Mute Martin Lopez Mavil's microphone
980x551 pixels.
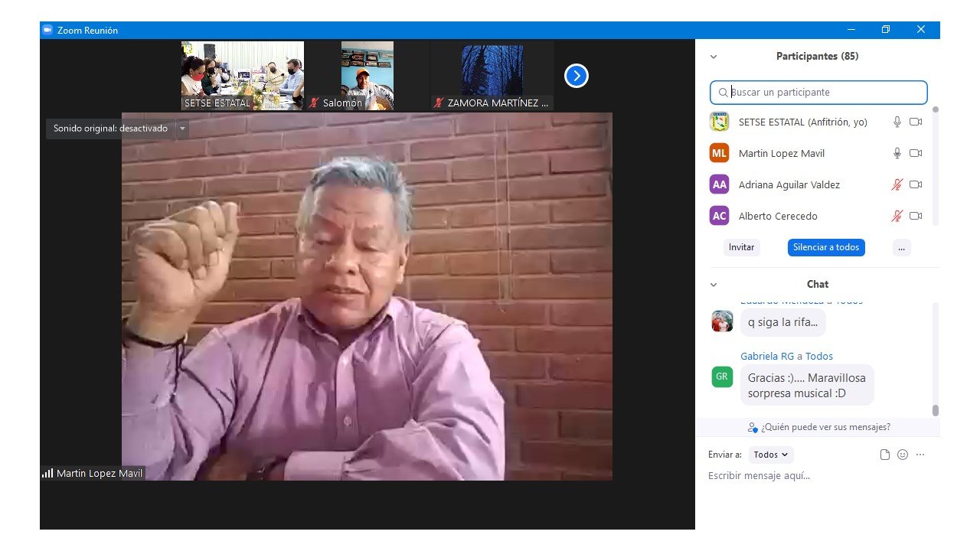coord(897,153)
